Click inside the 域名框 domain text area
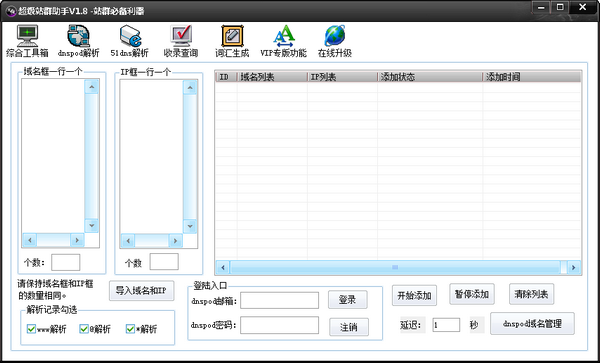Image resolution: width=600 pixels, height=363 pixels. coord(53,156)
